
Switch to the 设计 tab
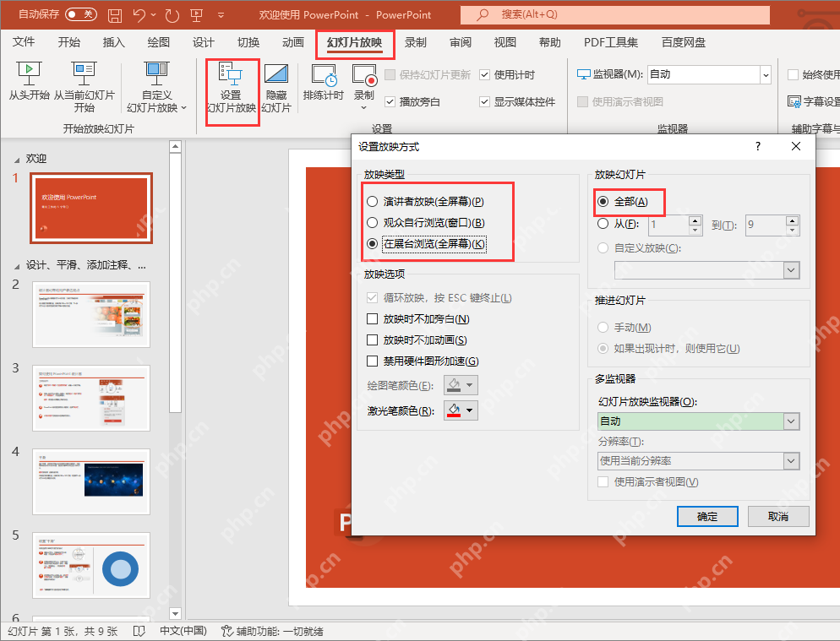203,42
